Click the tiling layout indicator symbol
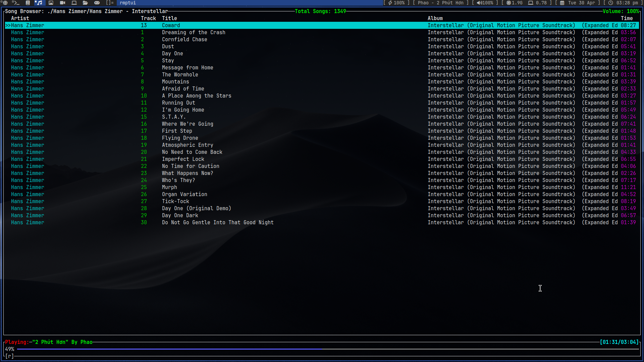This screenshot has height=362, width=644. click(110, 3)
